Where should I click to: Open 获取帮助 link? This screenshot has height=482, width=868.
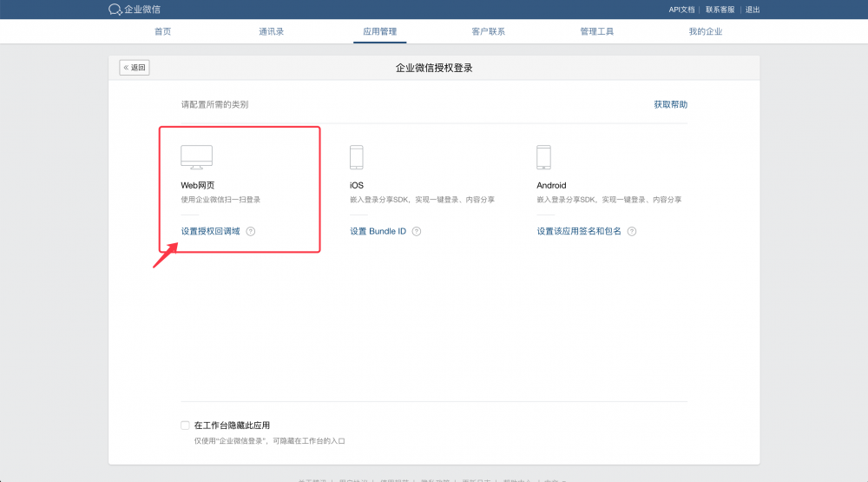click(670, 105)
